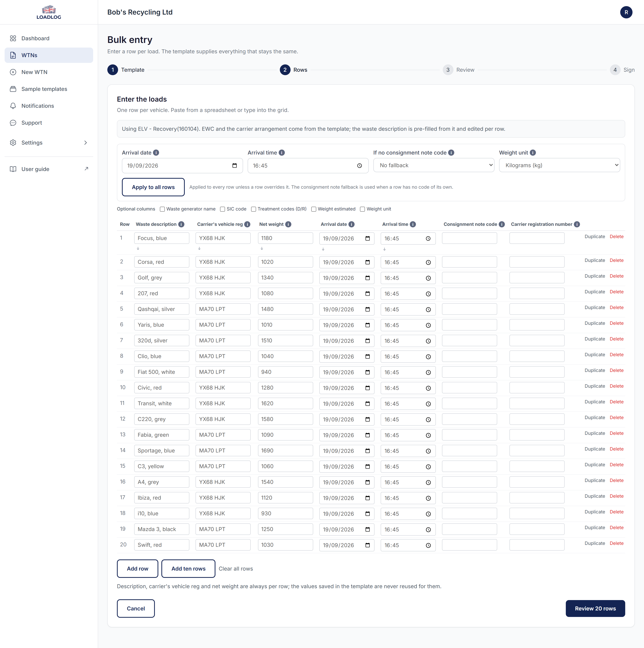Click the Notifications bell icon

[x=13, y=106]
